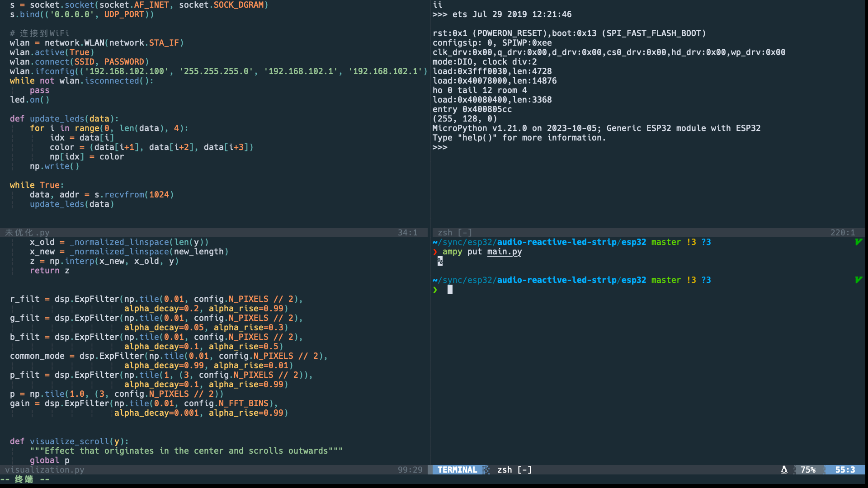Click the 'socket.SOCK_DGRAM' line at the top
Screen dimensions: 868x488
(x=139, y=5)
